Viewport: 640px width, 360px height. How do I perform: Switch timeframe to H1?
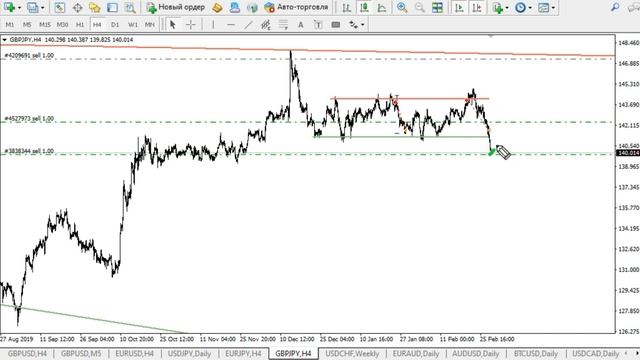coord(80,25)
